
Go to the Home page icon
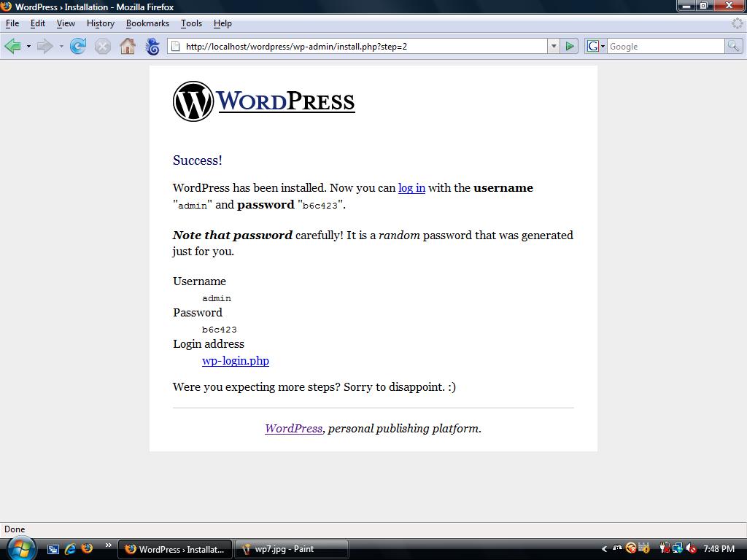coord(128,47)
